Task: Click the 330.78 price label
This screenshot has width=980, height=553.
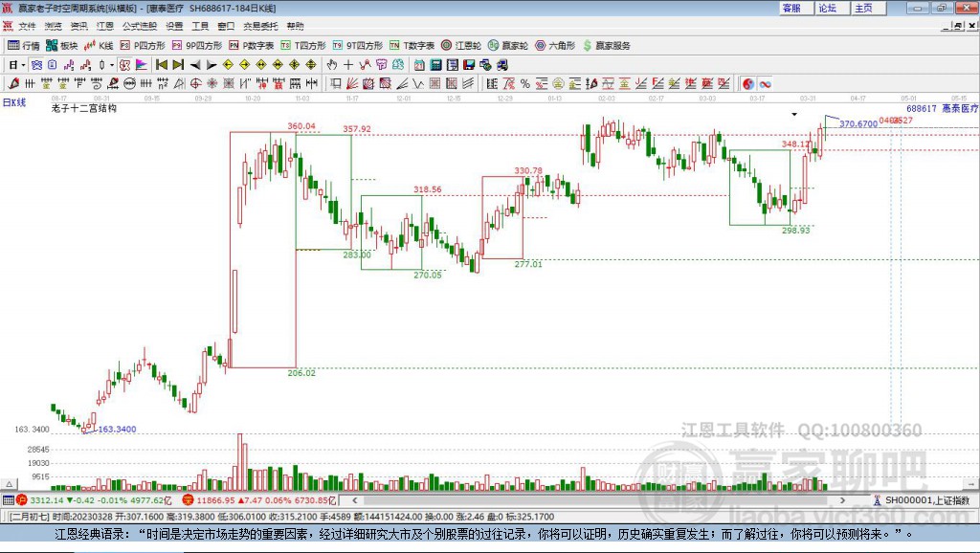Action: click(528, 170)
